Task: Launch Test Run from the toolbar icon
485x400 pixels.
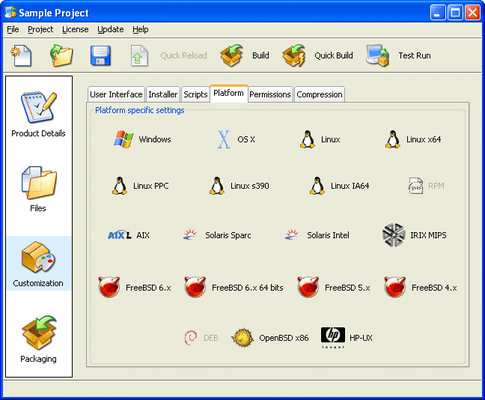Action: coord(378,56)
